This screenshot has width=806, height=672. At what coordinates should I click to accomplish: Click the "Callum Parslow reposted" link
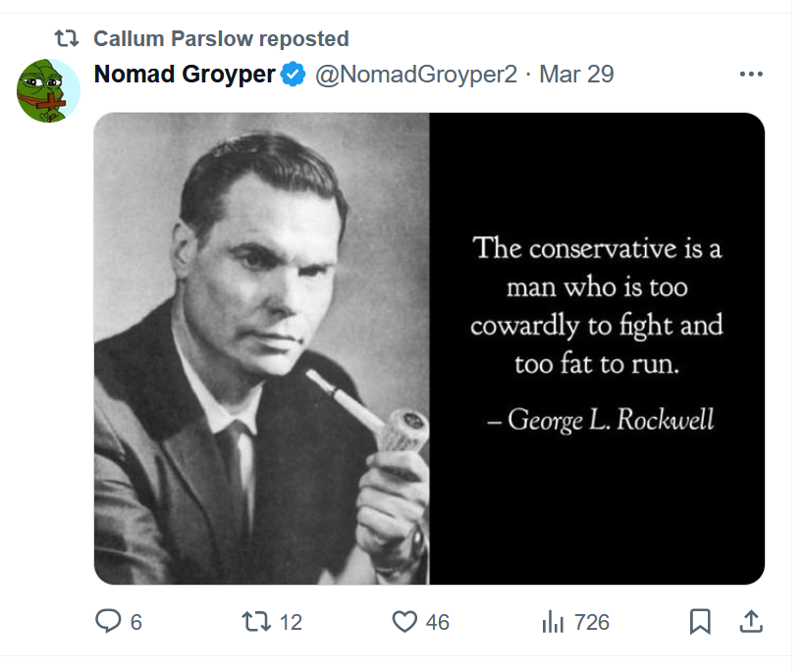click(x=221, y=39)
